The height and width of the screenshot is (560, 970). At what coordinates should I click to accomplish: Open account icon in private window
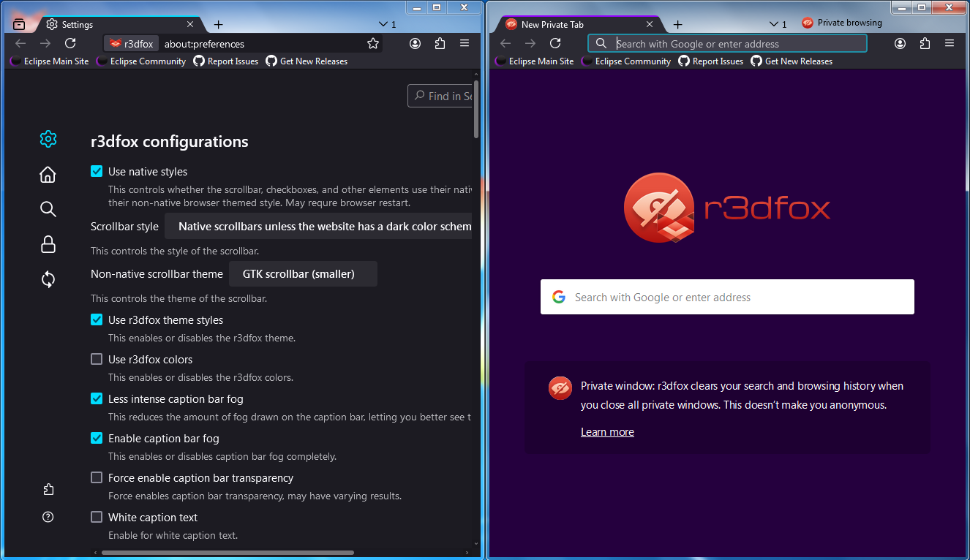(x=900, y=44)
